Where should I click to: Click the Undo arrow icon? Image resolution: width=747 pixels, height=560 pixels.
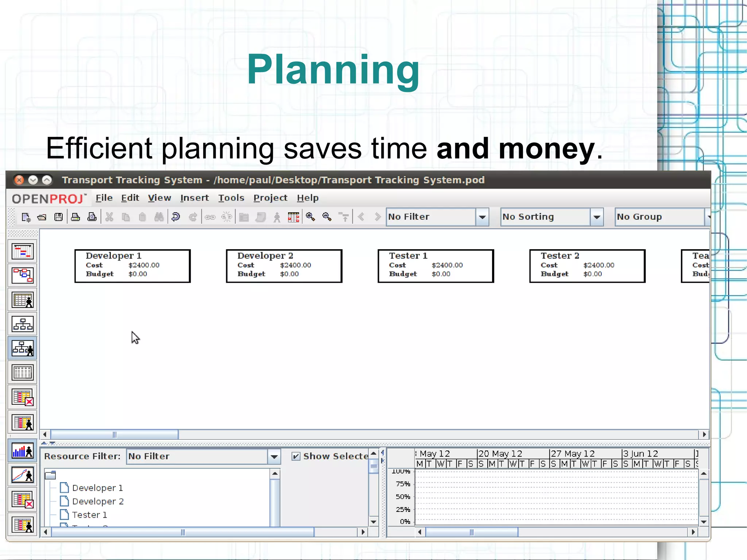click(x=176, y=217)
